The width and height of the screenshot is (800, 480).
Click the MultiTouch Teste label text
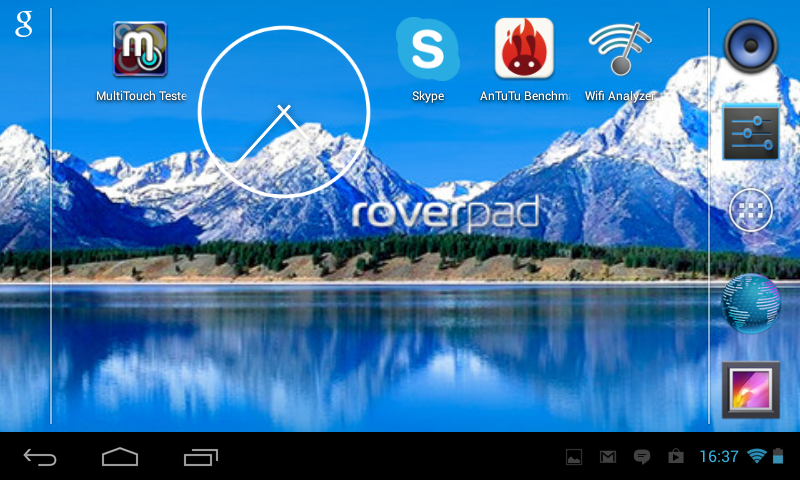click(x=141, y=96)
